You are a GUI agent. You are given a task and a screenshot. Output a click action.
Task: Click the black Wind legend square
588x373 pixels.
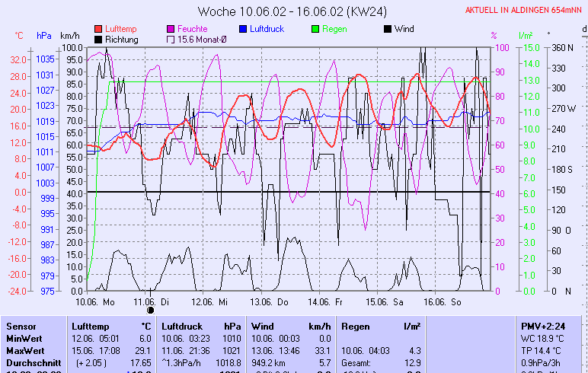coord(388,29)
